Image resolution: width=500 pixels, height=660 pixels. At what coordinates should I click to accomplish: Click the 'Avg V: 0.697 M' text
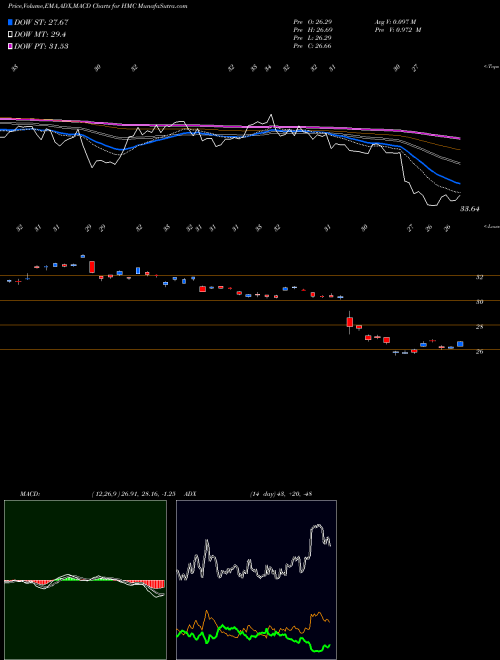(395, 22)
